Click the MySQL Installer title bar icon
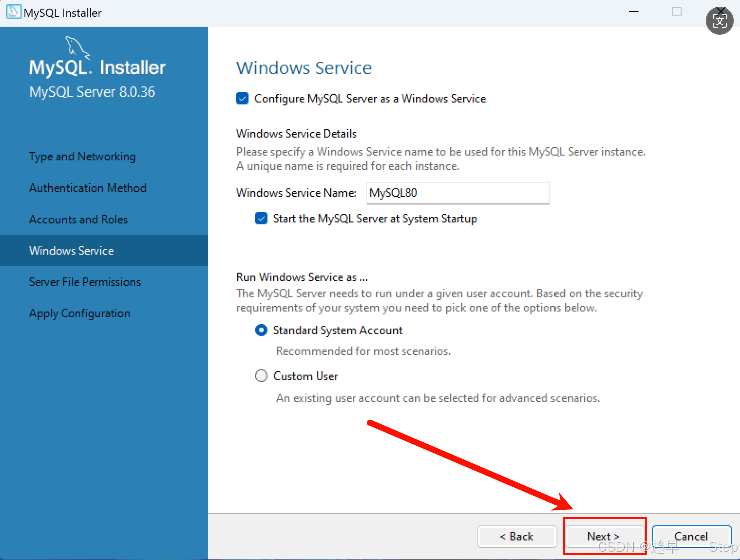The image size is (740, 560). click(x=13, y=12)
